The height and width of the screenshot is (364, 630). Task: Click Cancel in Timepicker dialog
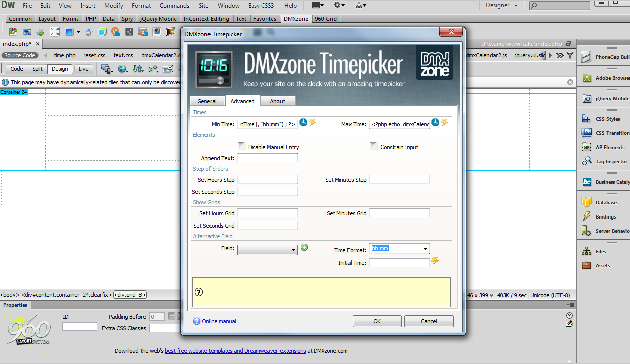click(x=429, y=321)
